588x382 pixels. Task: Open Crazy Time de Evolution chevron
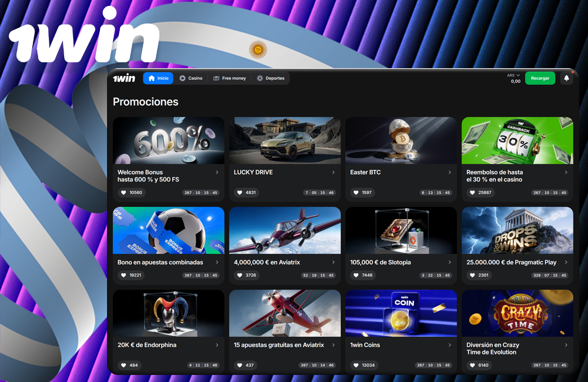[x=566, y=345]
